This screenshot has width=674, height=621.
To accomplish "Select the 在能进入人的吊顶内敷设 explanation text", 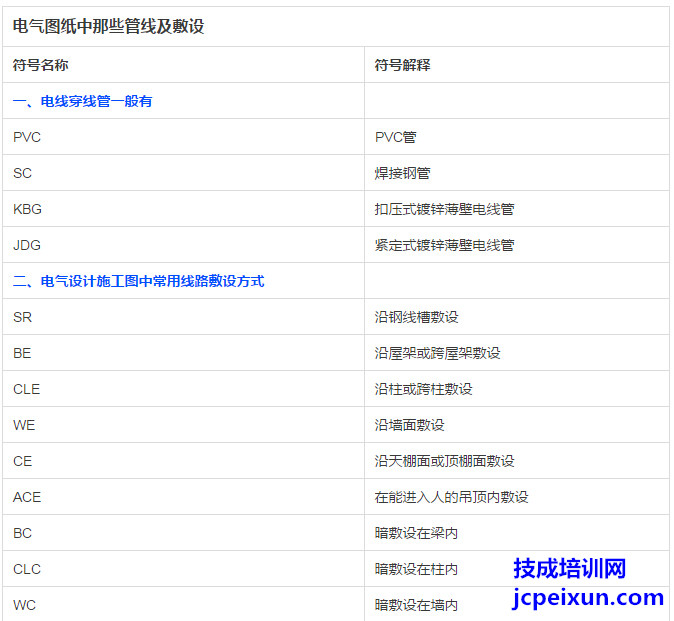I will pyautogui.click(x=452, y=497).
